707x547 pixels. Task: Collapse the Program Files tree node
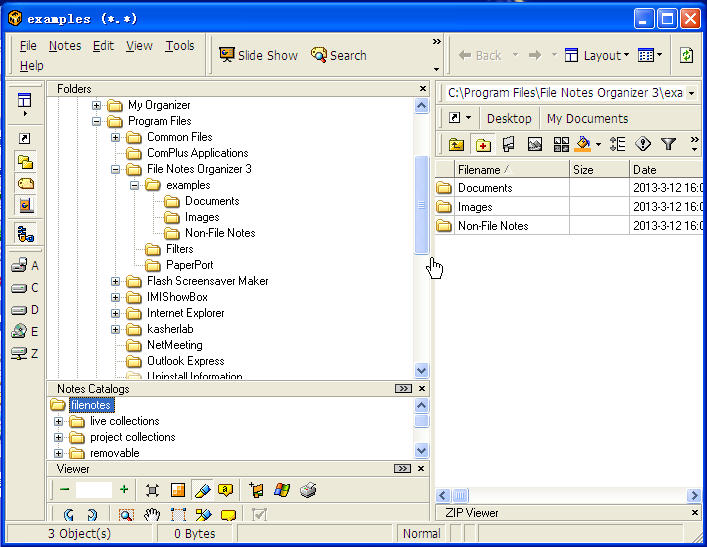(x=97, y=121)
